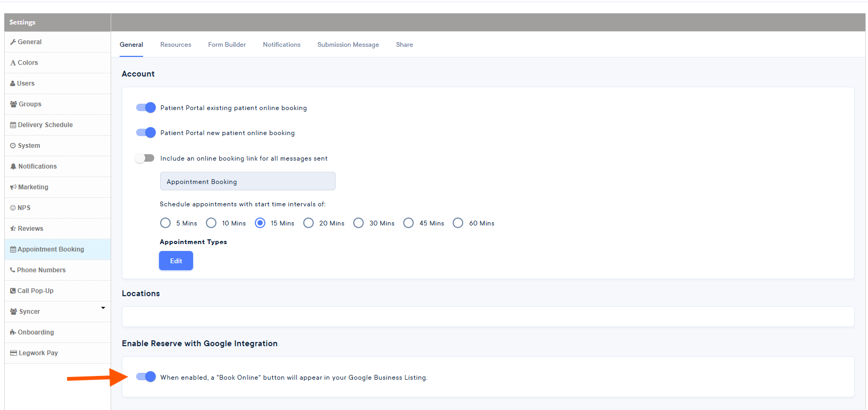Select the 10 Mins interval radio
Viewport: 868px width, 410px height.
click(x=211, y=223)
